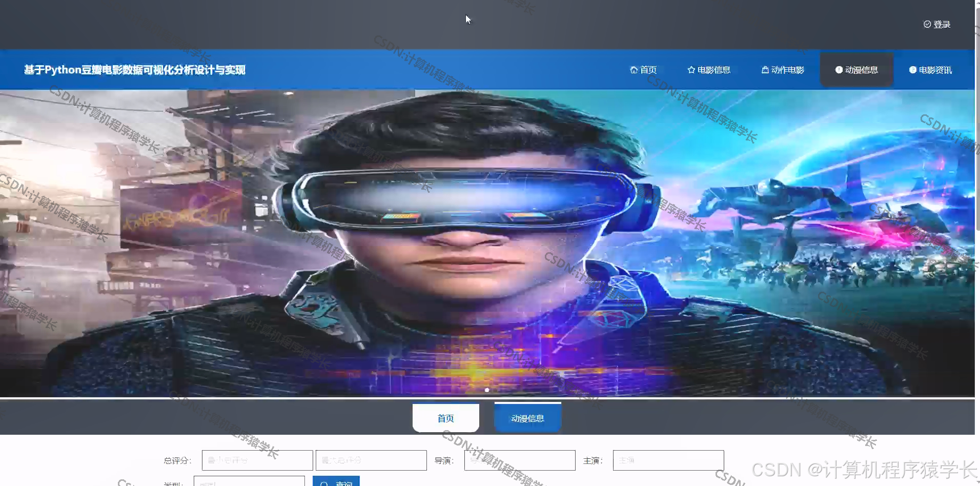
Task: Click the house icon beside 首页
Action: coord(634,70)
